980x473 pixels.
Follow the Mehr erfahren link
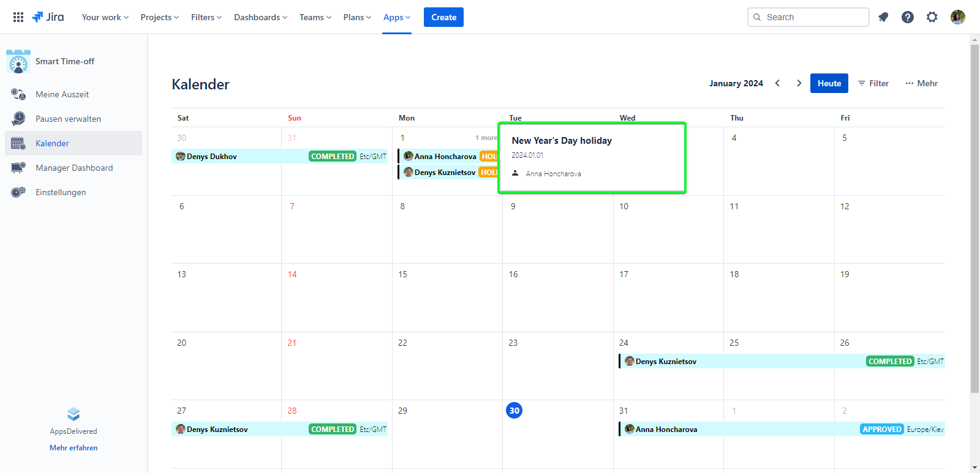pyautogui.click(x=73, y=448)
